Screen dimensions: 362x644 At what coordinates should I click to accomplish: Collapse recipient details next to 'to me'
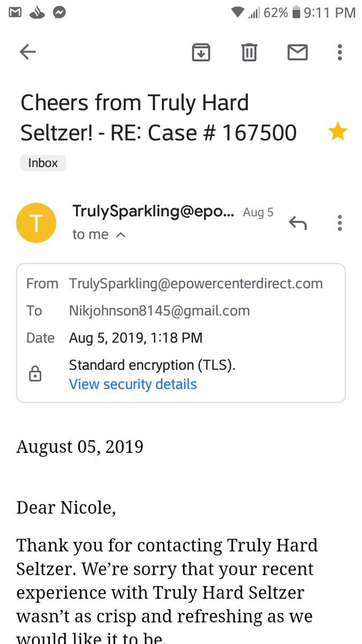coord(121,235)
